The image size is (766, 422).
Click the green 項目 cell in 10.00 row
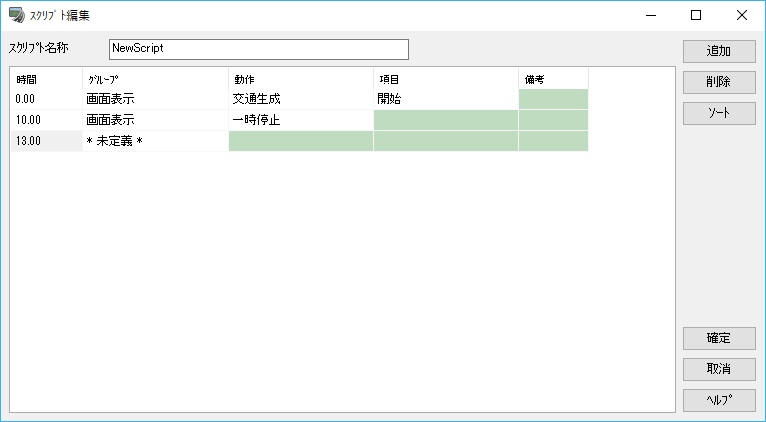[446, 120]
